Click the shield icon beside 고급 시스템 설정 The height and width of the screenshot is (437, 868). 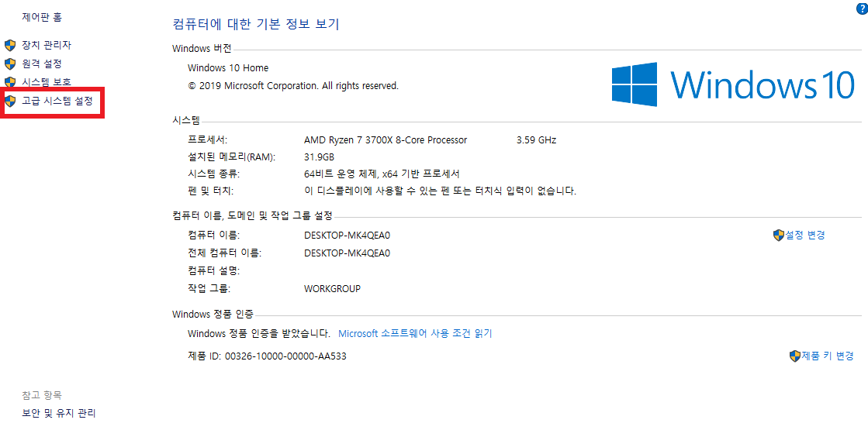click(x=10, y=102)
